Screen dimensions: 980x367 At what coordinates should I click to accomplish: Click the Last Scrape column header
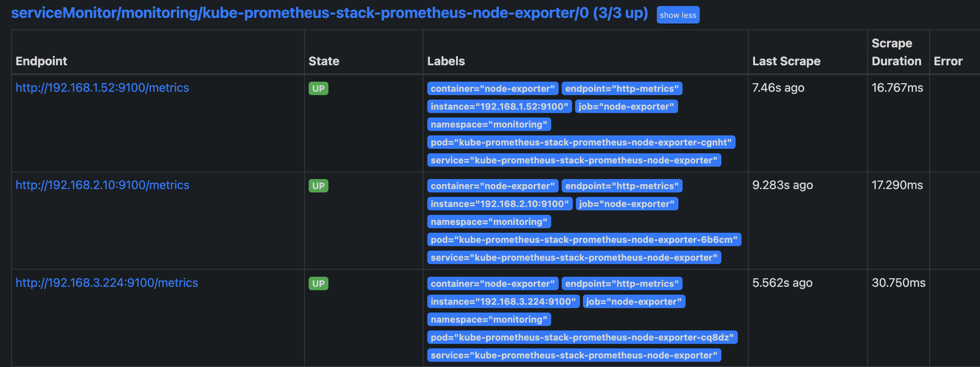pyautogui.click(x=786, y=61)
